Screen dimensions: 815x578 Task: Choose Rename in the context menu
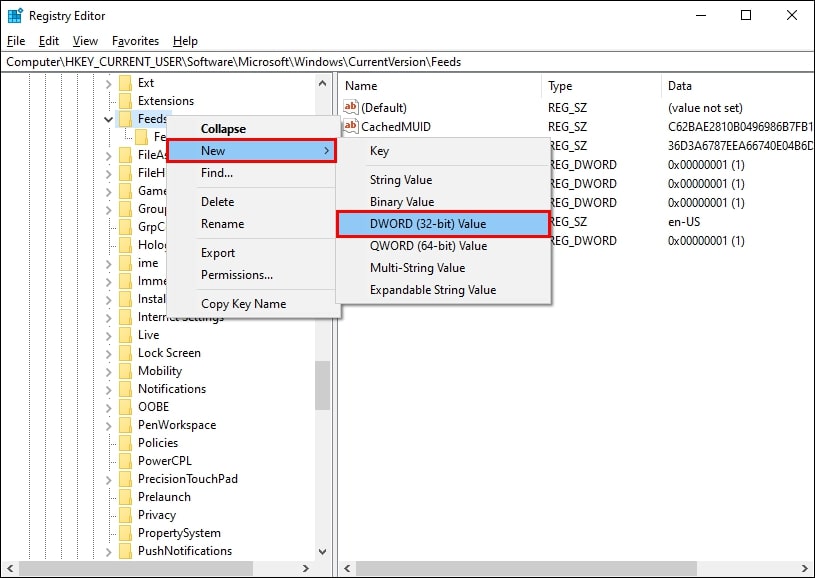point(253,224)
